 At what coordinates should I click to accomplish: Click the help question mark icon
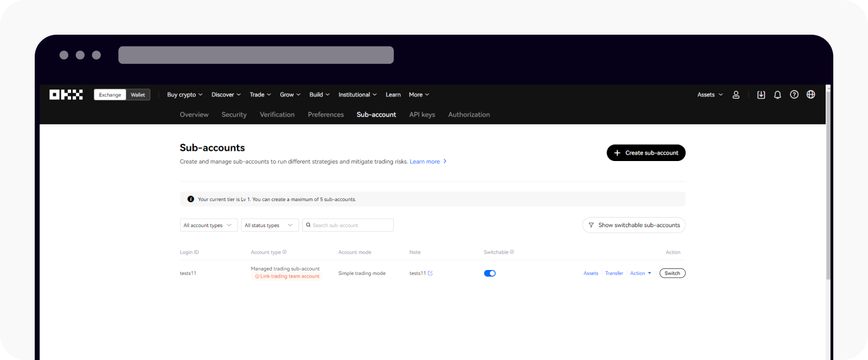[x=794, y=95]
